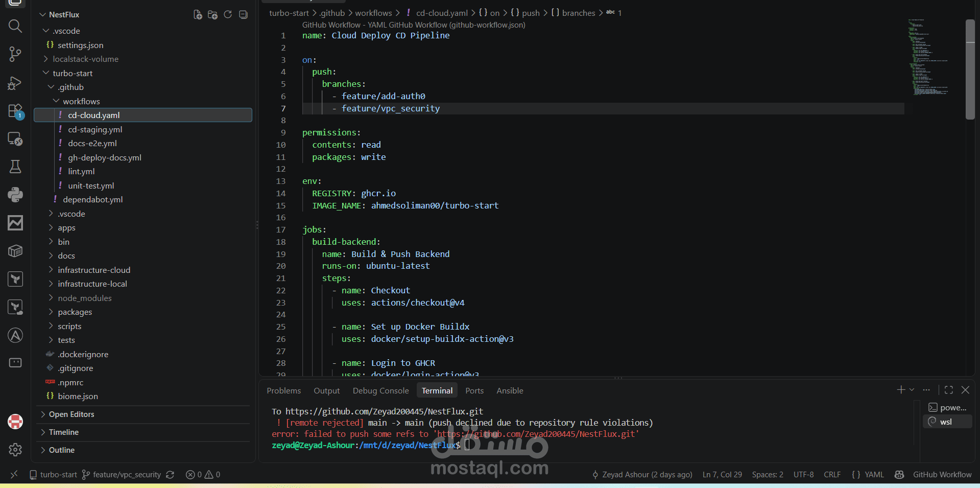
Task: Change line ending sequence CRLF
Action: coord(832,475)
